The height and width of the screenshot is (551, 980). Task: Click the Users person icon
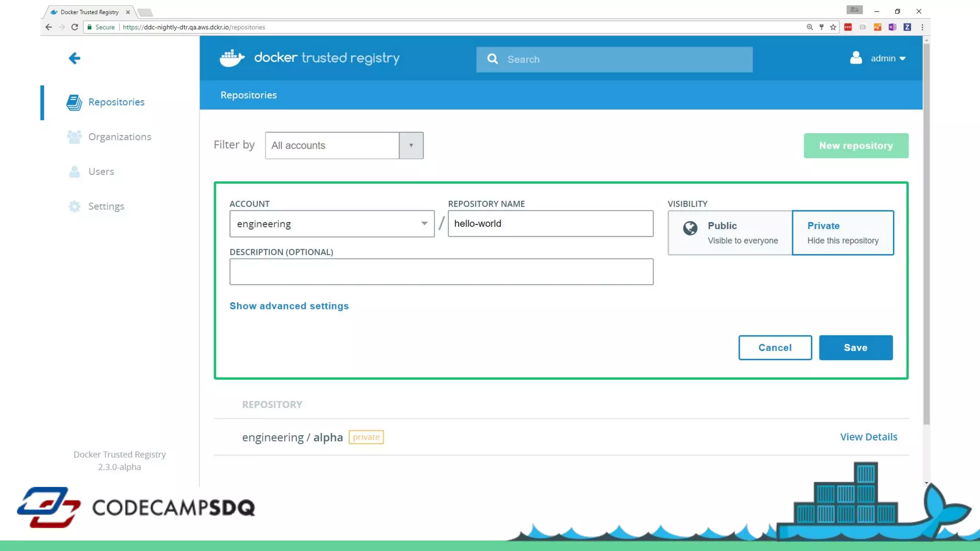(74, 172)
